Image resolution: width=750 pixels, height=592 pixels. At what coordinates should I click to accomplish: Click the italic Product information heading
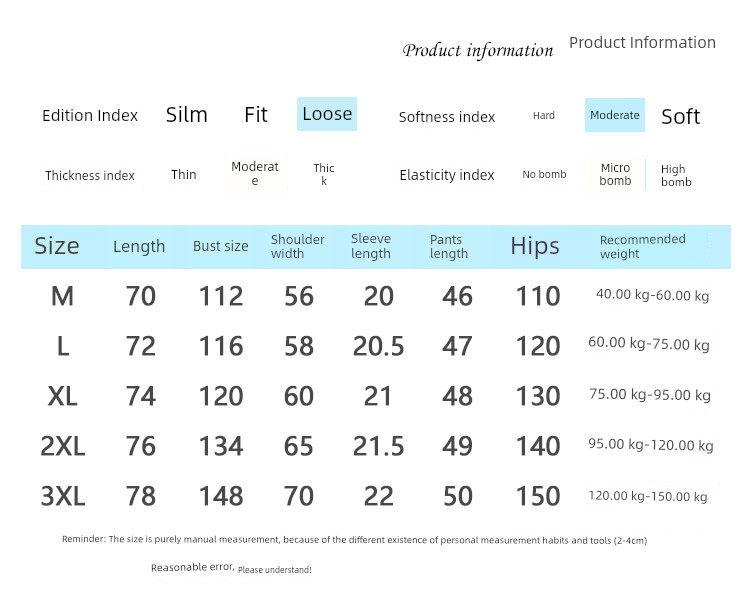[478, 51]
